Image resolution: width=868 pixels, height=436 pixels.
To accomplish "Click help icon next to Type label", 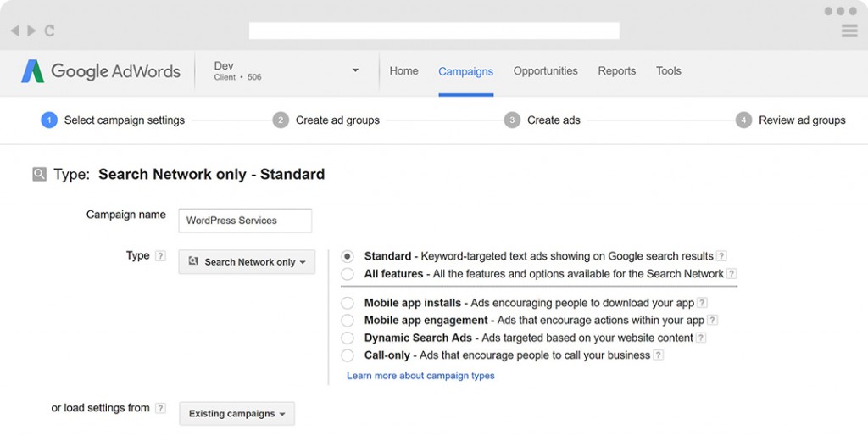I will pos(160,256).
